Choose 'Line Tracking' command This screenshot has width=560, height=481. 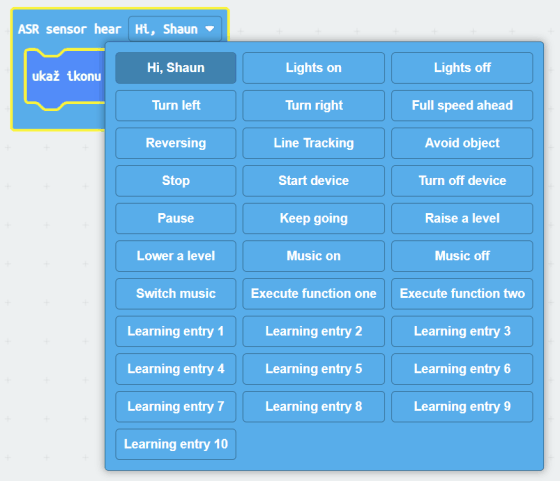(x=314, y=143)
